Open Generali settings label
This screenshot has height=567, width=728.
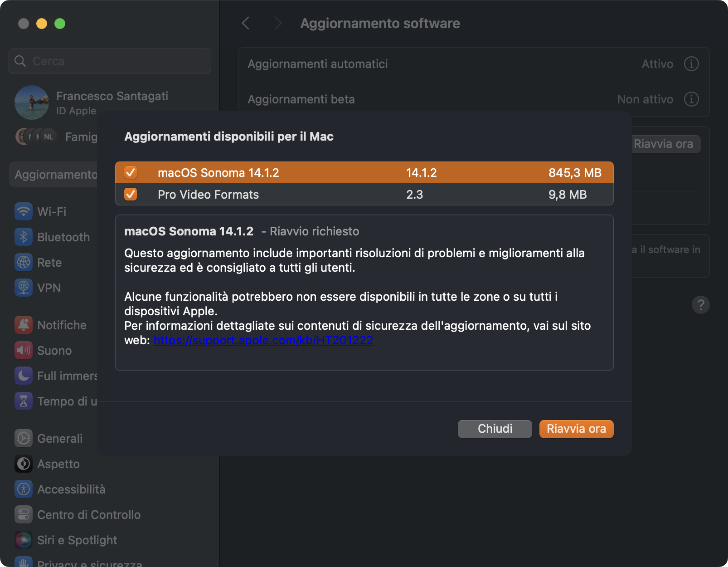click(x=60, y=439)
